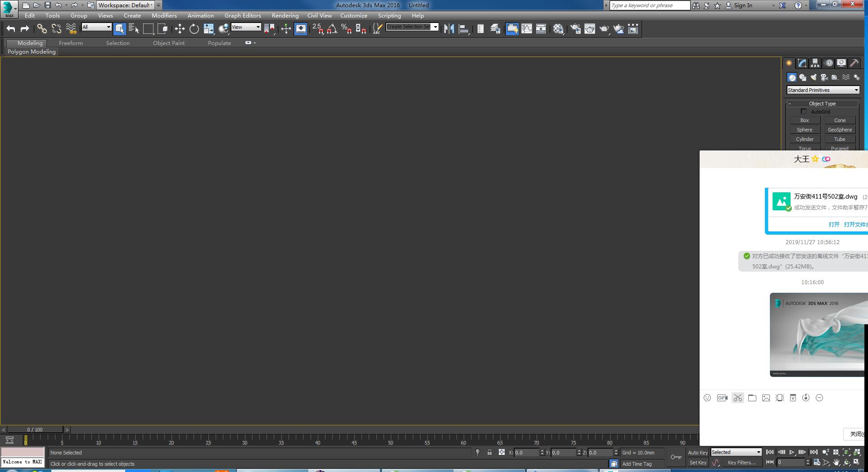The width and height of the screenshot is (868, 472).
Task: Switch to the Freeform ribbon tab
Action: pos(71,43)
